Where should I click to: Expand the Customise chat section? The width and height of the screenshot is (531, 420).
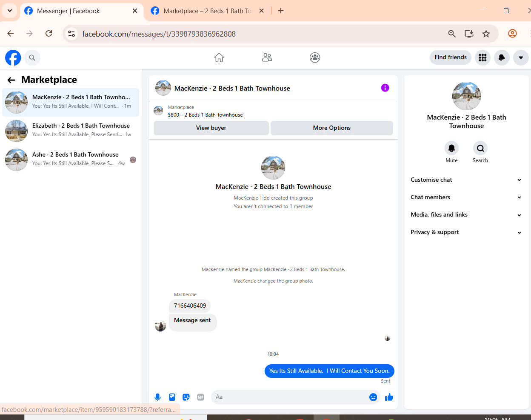point(466,180)
